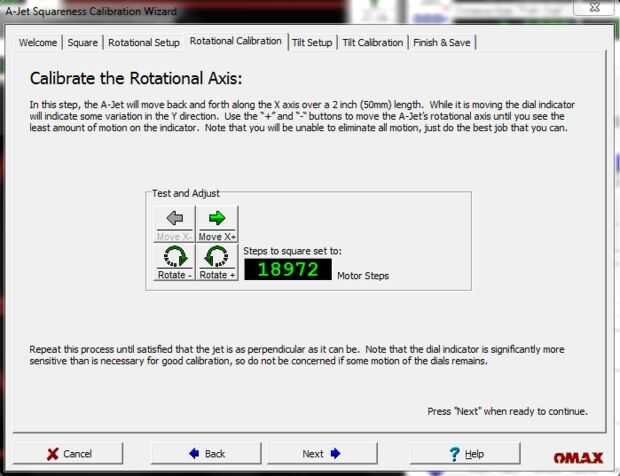Open Help for this wizard
Image resolution: width=620 pixels, height=476 pixels.
pyautogui.click(x=465, y=453)
